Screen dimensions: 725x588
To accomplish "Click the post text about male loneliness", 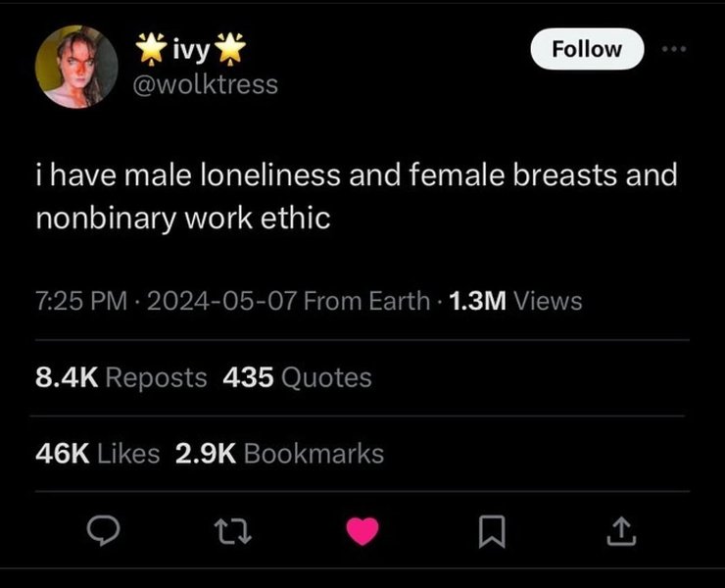I will click(x=357, y=197).
